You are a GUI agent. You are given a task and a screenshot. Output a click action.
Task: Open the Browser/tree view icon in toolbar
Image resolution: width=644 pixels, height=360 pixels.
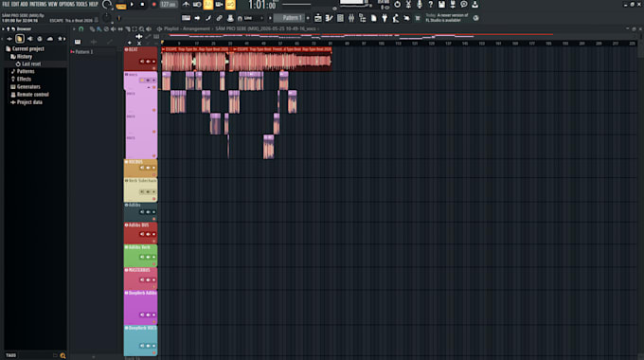tap(362, 18)
